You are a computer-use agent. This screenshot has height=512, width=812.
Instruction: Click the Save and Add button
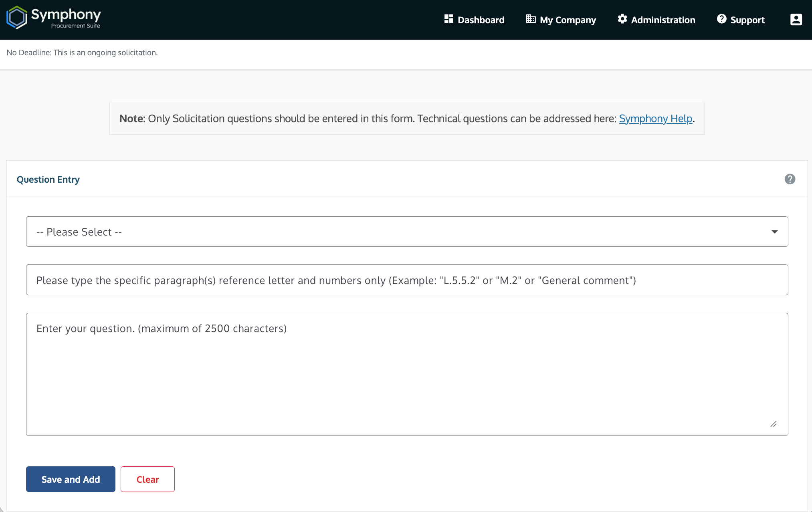coord(71,479)
